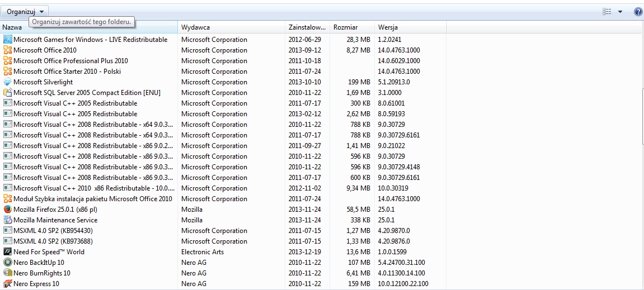Image resolution: width=644 pixels, height=290 pixels.
Task: Click icon of Visual C++ 2005 version 8.0.61001
Action: (7, 103)
